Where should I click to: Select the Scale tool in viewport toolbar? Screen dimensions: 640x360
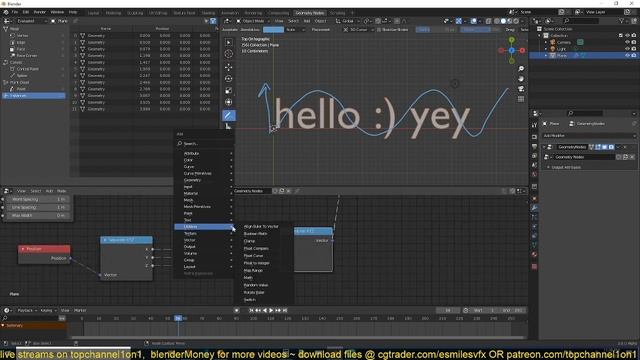[x=229, y=90]
